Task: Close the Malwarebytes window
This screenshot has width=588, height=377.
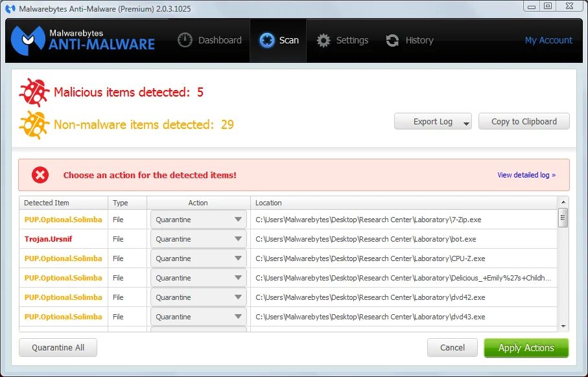Action: pyautogui.click(x=570, y=6)
